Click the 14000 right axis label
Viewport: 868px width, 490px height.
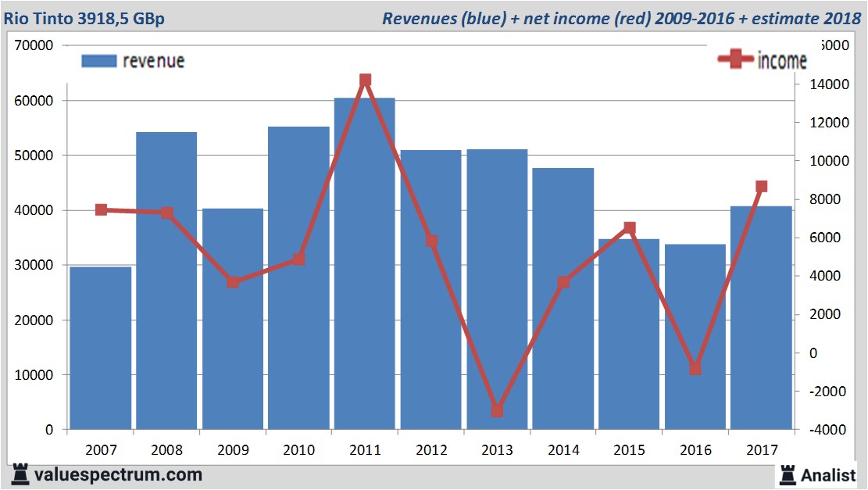829,84
